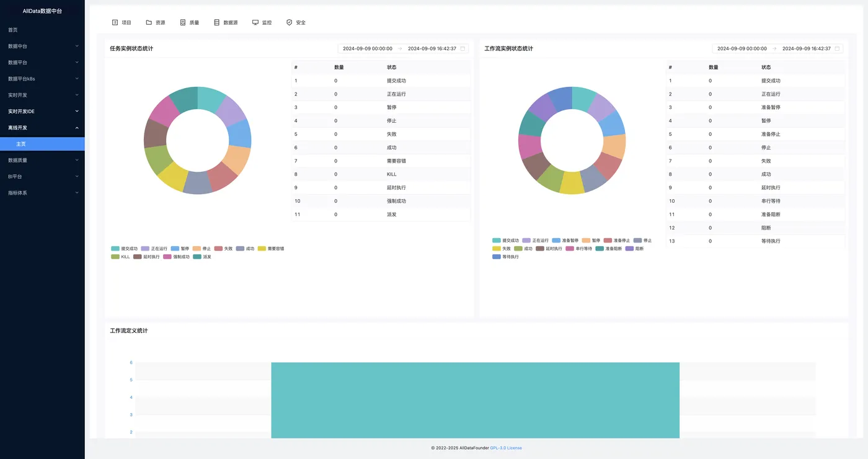Open the 资源 folder icon

(x=149, y=22)
